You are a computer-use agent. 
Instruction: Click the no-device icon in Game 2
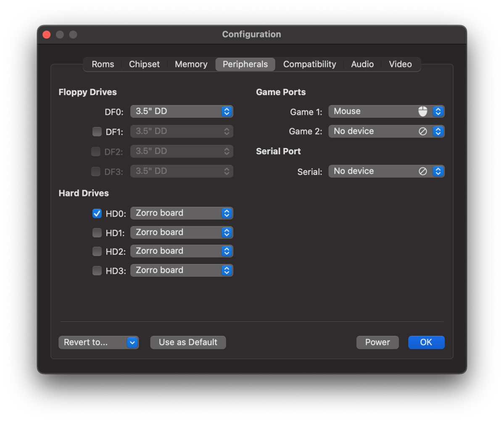click(423, 132)
